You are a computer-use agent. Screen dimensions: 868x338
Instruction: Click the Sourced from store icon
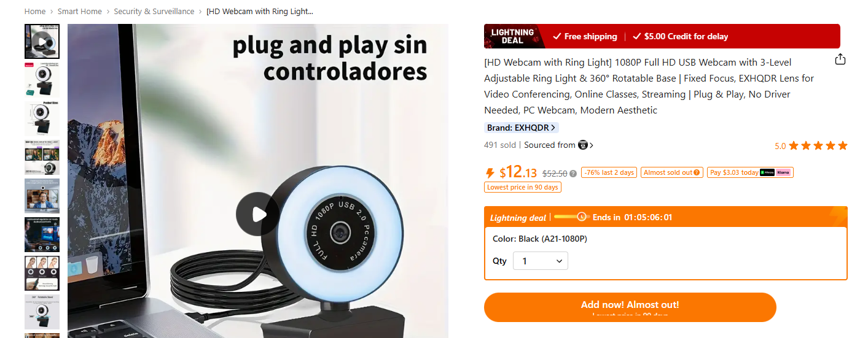coord(583,145)
